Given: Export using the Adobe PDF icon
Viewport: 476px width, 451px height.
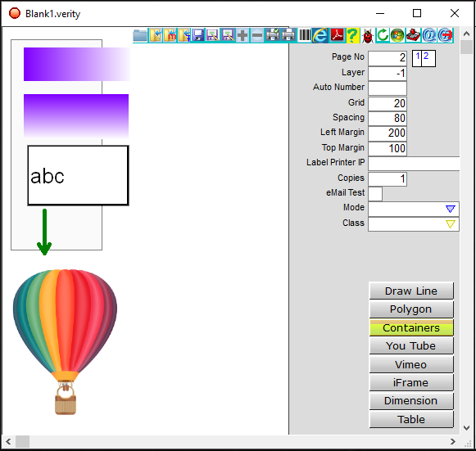Looking at the screenshot, I should click(338, 35).
